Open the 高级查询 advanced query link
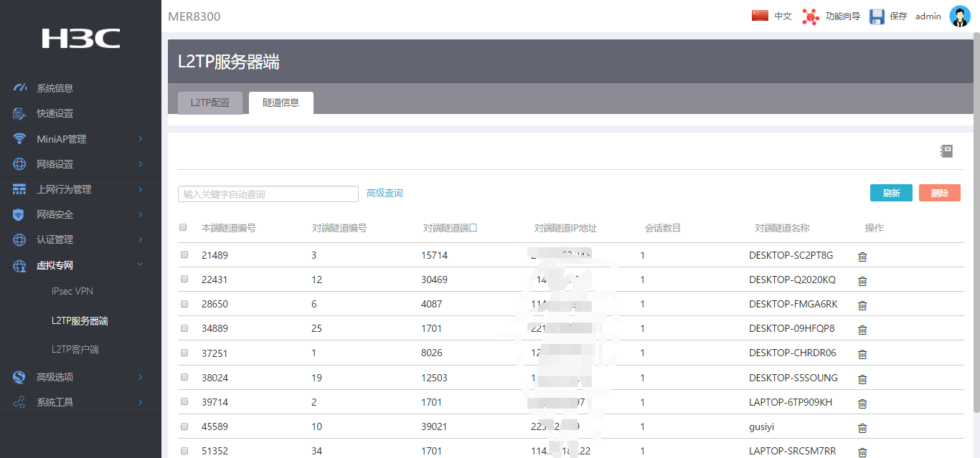 click(385, 194)
